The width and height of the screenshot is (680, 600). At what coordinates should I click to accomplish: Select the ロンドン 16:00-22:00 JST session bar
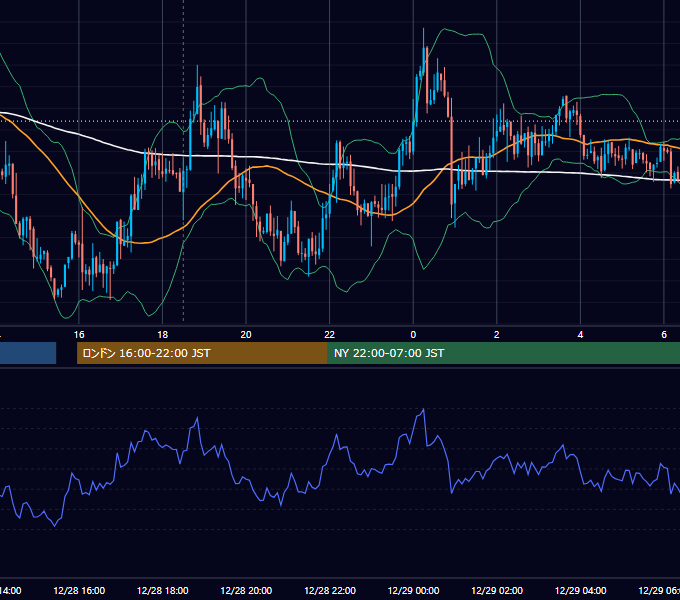(202, 353)
